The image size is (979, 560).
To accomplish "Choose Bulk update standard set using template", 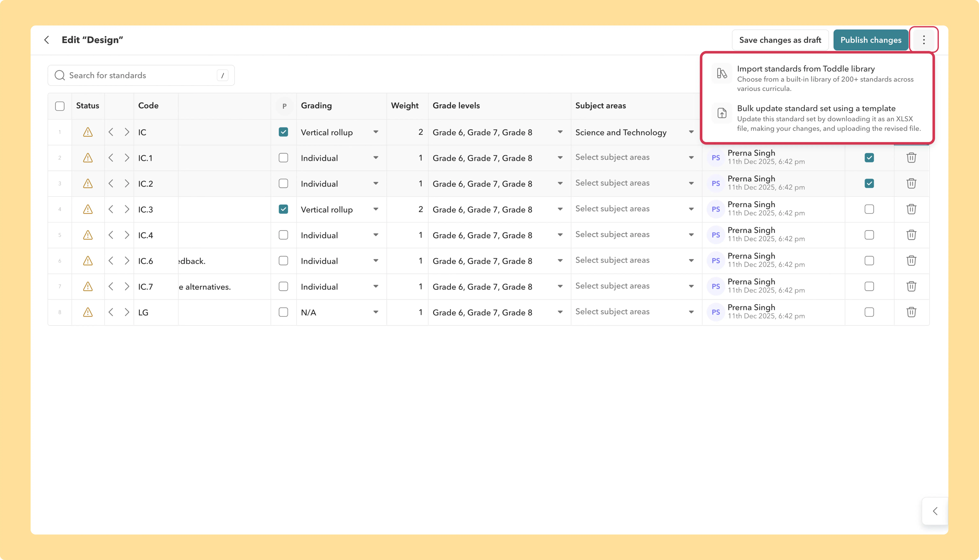I will click(817, 118).
